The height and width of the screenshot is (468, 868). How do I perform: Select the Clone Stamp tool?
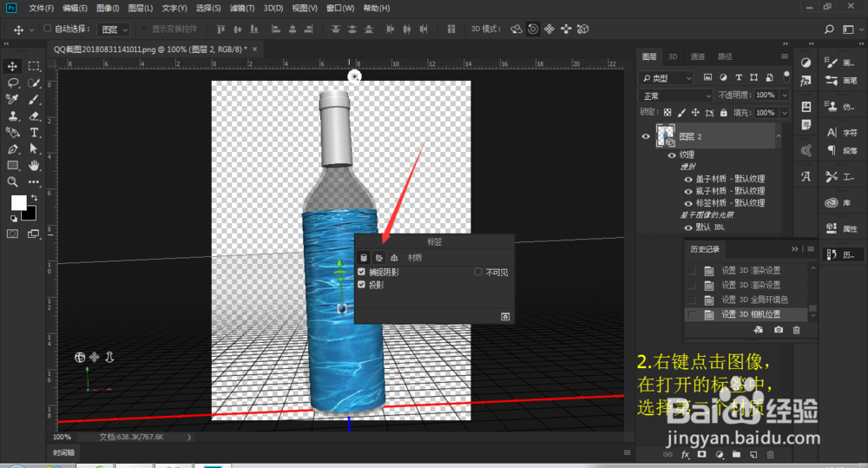12,115
